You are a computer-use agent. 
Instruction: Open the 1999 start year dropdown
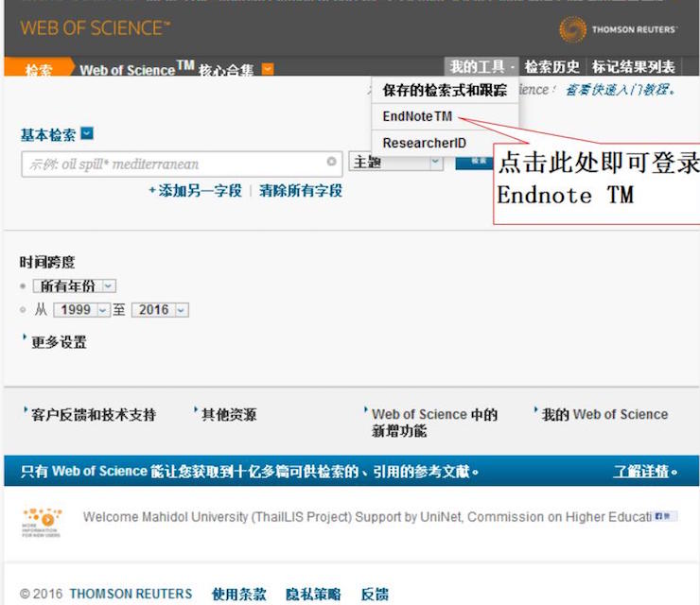coord(81,310)
